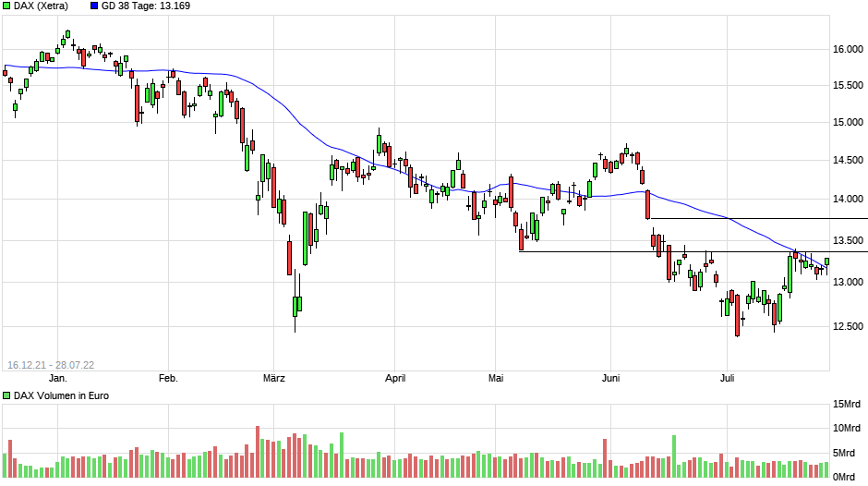This screenshot has height=486, width=868.
Task: Click the green DAX Volumen legend square
Action: pyautogui.click(x=7, y=396)
